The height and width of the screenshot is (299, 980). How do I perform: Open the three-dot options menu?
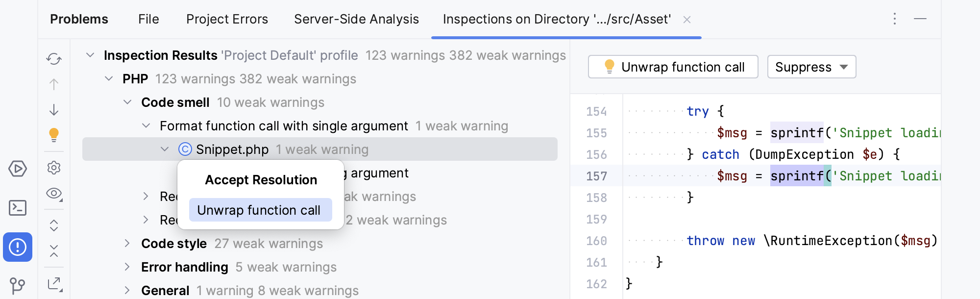click(895, 19)
